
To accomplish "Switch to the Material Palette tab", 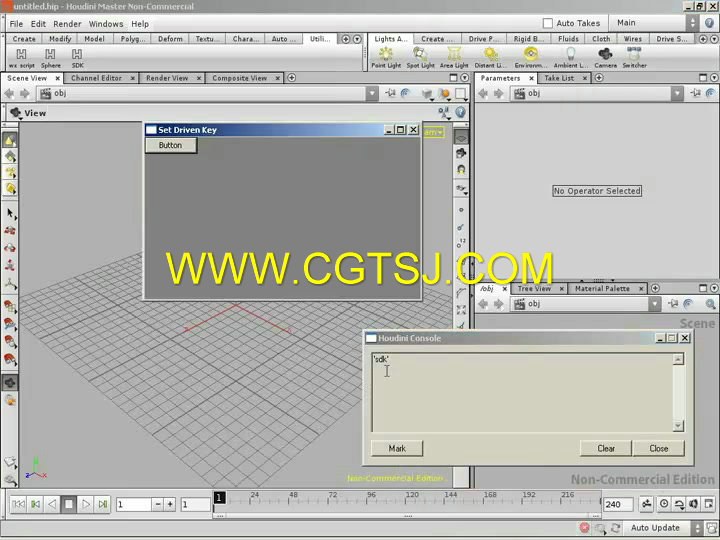I will click(602, 288).
